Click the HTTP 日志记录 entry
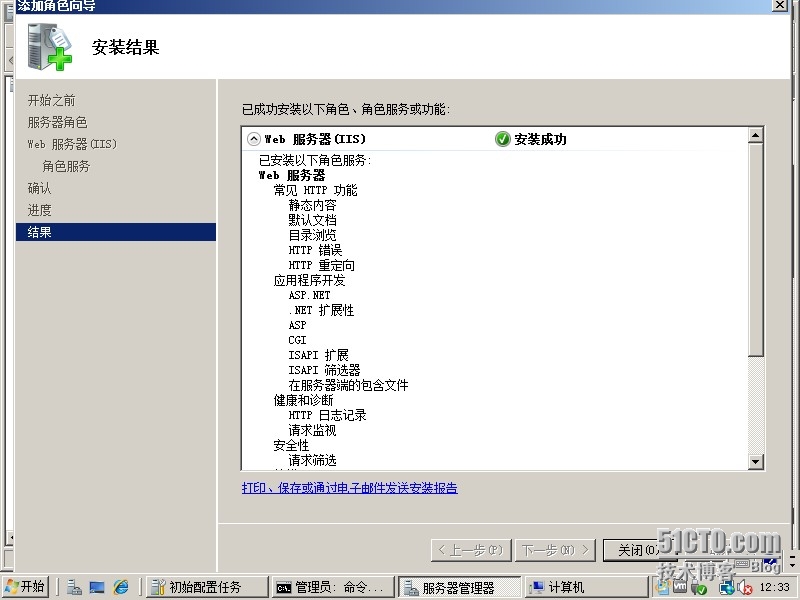800x600 pixels. click(327, 415)
